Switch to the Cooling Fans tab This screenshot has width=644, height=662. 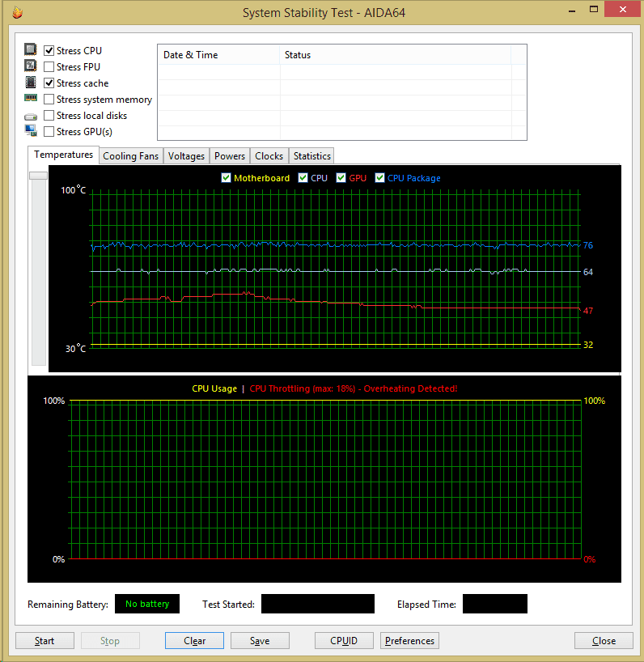click(131, 156)
